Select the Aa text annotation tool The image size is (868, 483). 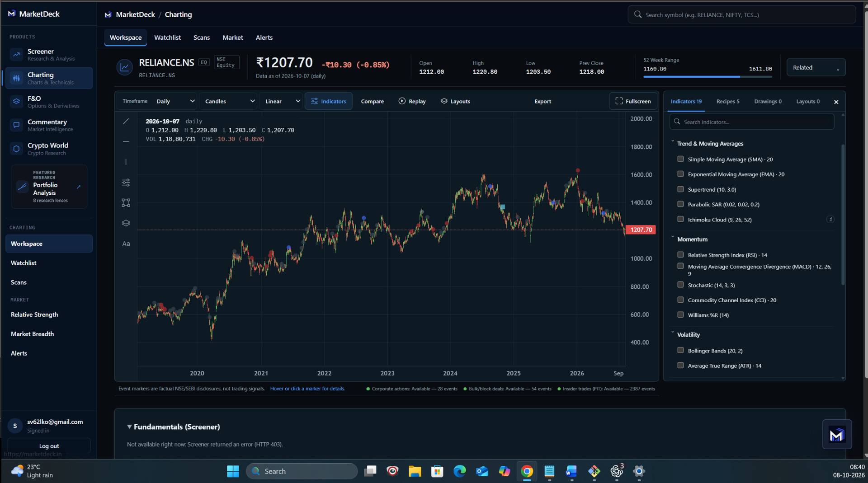[x=126, y=244]
